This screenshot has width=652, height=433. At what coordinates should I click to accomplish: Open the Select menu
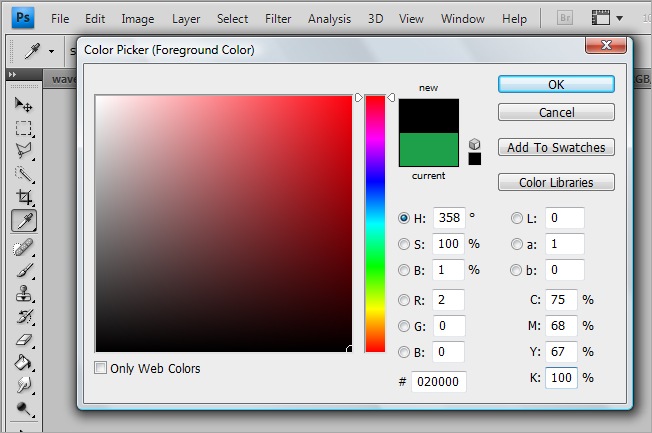click(232, 19)
